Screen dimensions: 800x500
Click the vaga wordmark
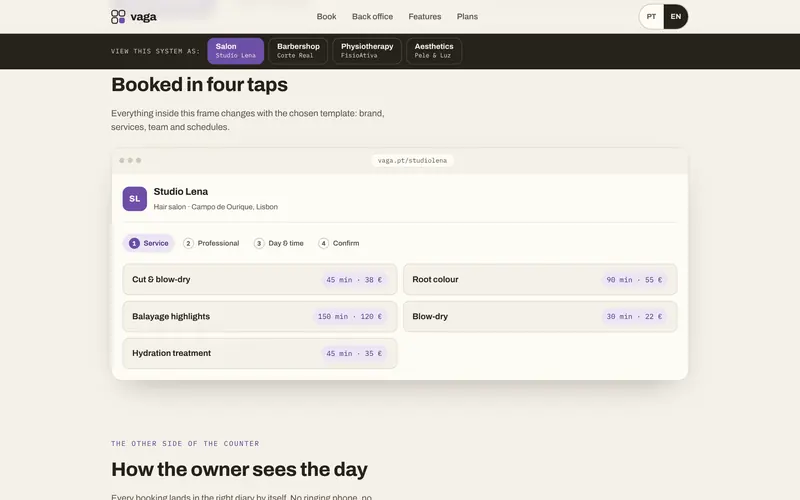pos(143,17)
